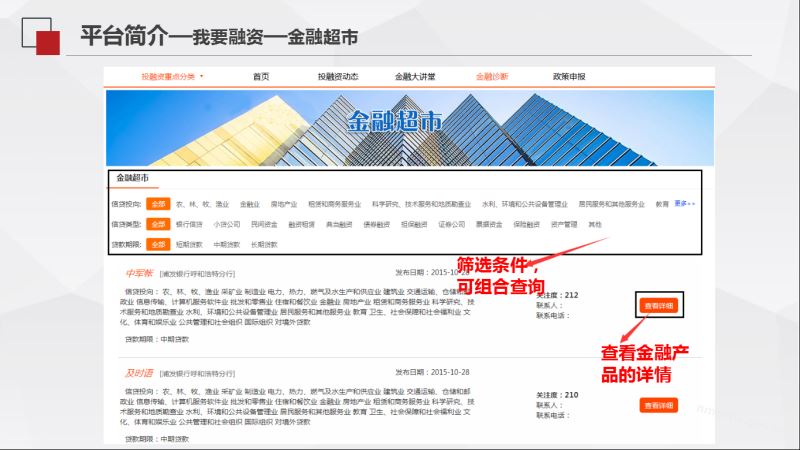The width and height of the screenshot is (800, 450).
Task: Click 查看详细 for the 中军帐 product
Action: tap(658, 304)
